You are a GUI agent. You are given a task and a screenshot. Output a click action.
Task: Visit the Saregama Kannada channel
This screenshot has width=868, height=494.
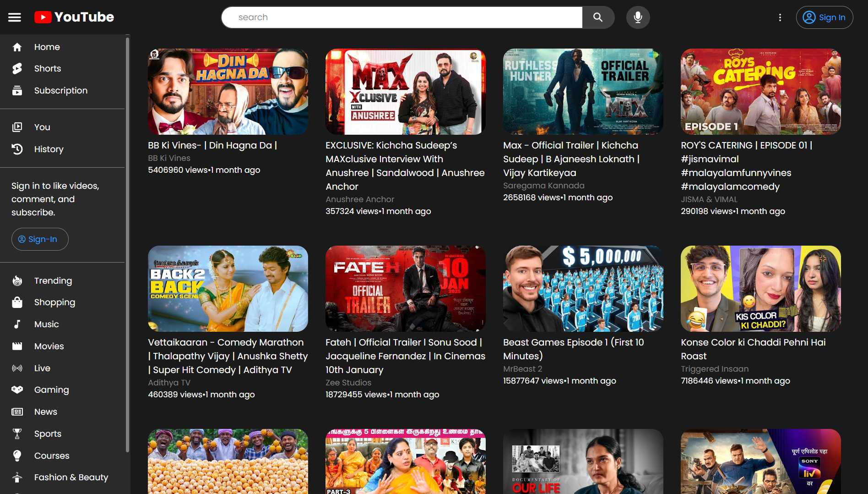pos(543,186)
